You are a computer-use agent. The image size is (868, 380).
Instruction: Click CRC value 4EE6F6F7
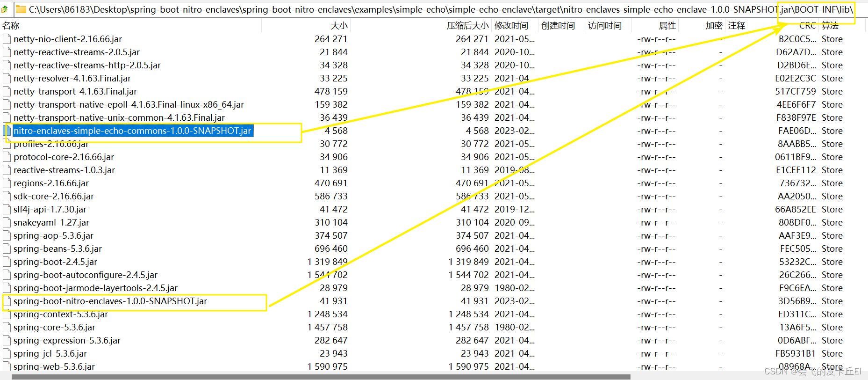coord(796,104)
